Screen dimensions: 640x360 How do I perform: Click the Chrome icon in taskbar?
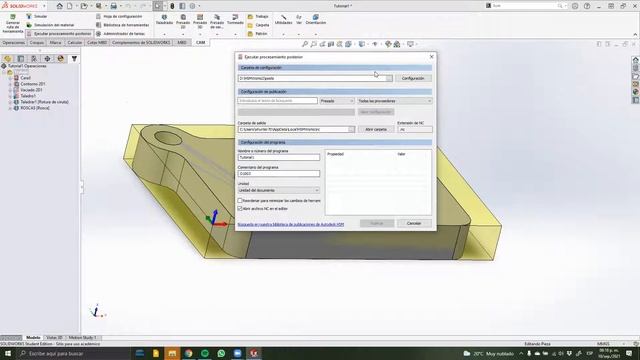(x=188, y=353)
